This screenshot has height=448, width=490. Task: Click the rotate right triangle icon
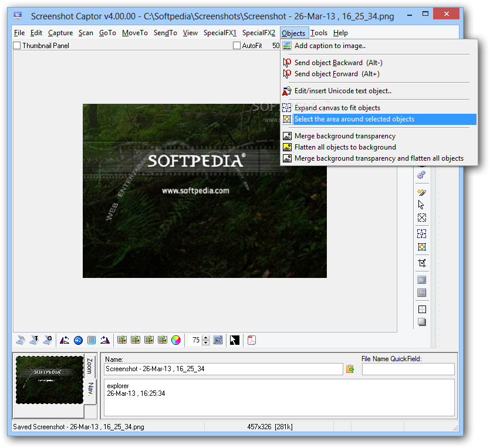[x=105, y=340]
